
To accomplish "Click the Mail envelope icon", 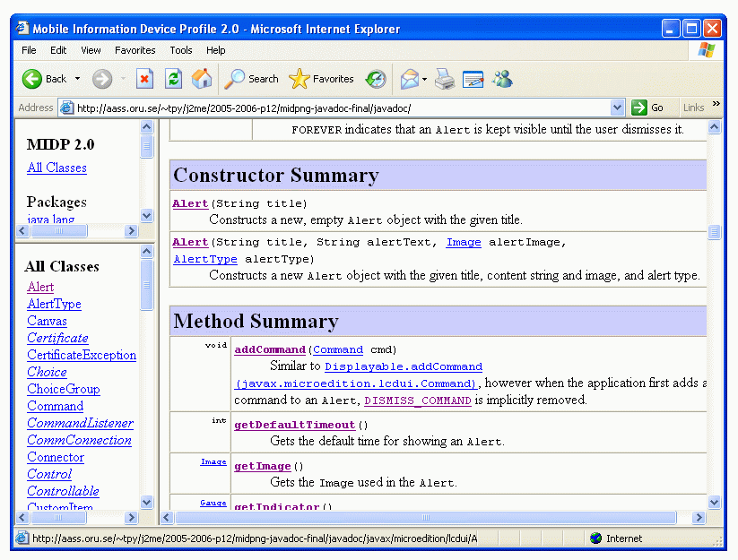I will (x=409, y=79).
